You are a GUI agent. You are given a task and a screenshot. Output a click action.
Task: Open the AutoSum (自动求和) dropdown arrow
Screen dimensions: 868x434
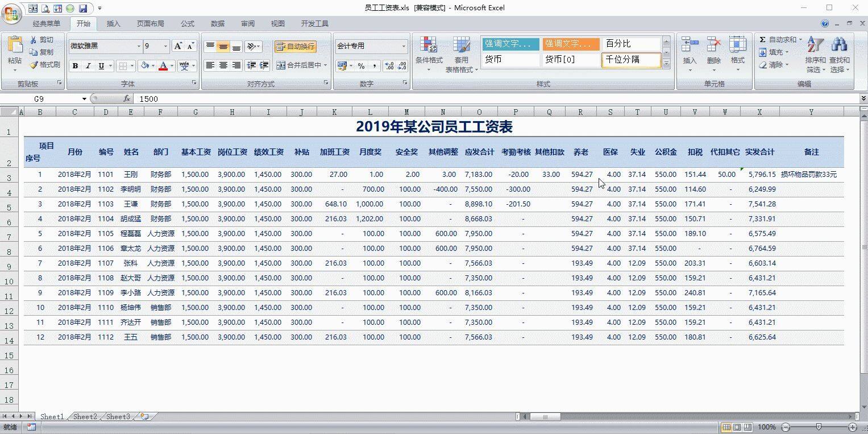800,40
